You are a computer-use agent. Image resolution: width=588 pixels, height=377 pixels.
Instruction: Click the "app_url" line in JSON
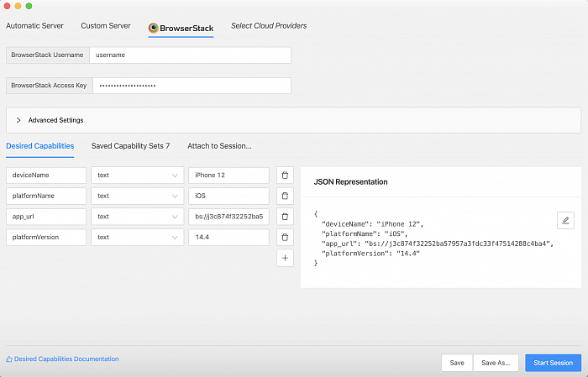tap(438, 244)
